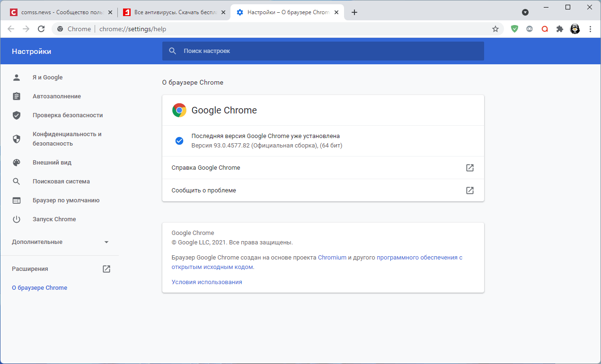Open the user profile avatar
This screenshot has width=601, height=364.
575,29
